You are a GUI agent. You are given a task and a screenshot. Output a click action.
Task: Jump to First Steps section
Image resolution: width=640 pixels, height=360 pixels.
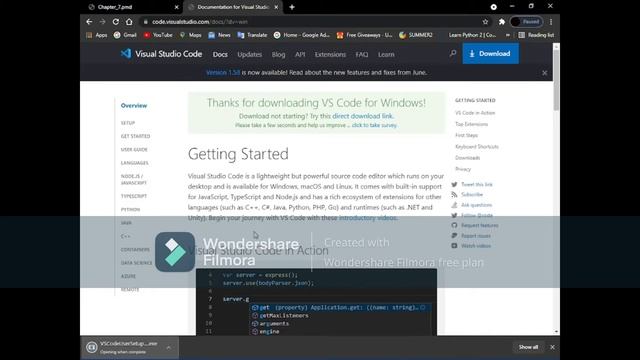tap(467, 135)
